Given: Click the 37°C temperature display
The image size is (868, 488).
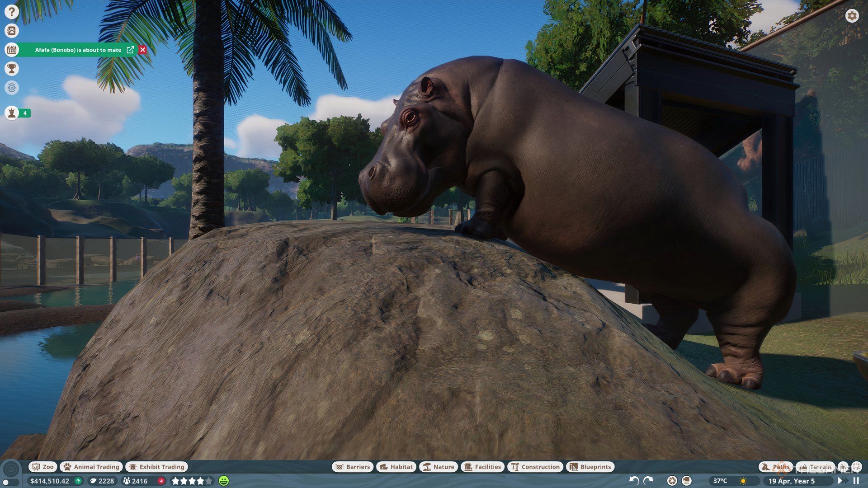Looking at the screenshot, I should (x=720, y=481).
